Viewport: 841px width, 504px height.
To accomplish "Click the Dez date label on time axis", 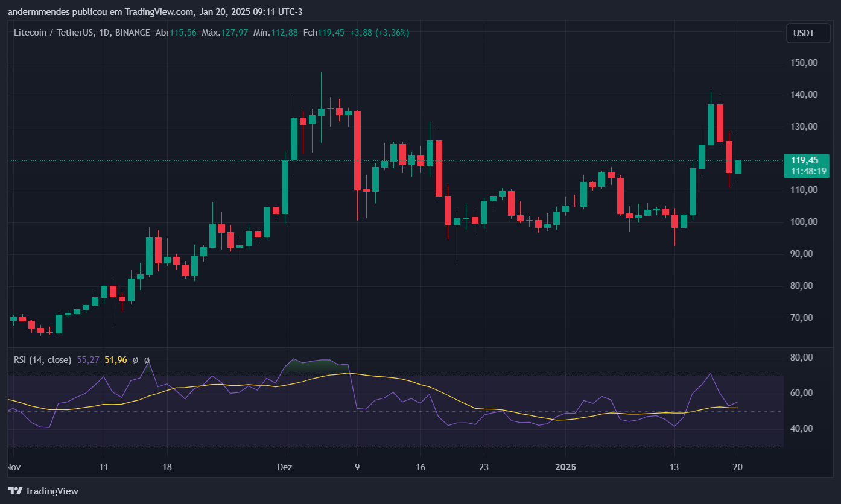I will [x=284, y=467].
